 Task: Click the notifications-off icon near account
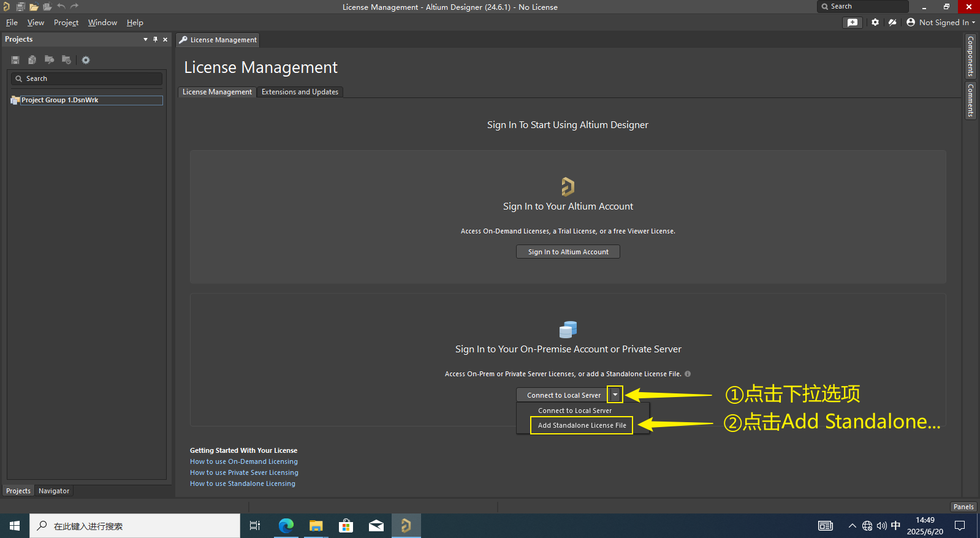point(892,22)
